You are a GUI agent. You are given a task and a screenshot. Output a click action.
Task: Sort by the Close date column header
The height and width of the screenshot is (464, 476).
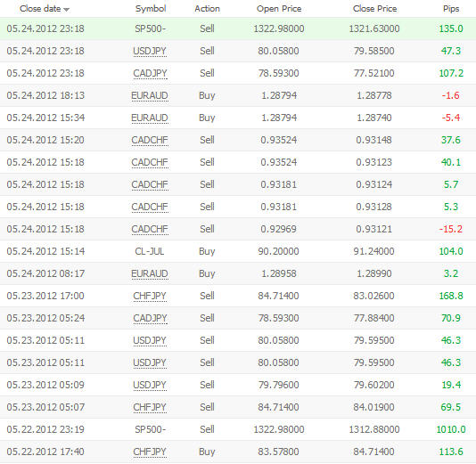coord(40,9)
